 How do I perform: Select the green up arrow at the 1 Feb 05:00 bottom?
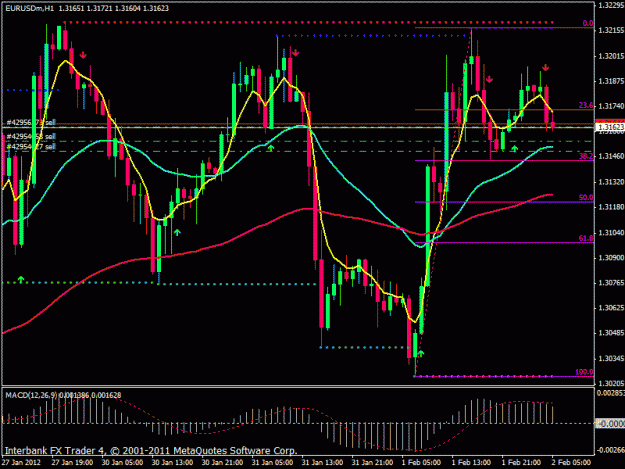click(x=421, y=353)
